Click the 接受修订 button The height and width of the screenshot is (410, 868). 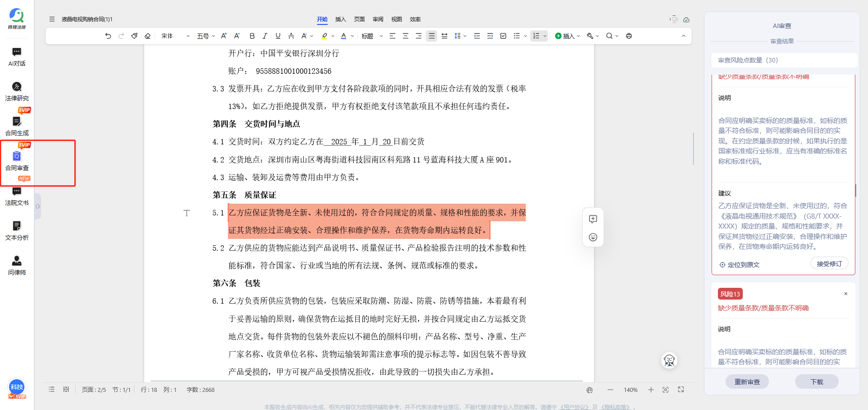tap(829, 263)
